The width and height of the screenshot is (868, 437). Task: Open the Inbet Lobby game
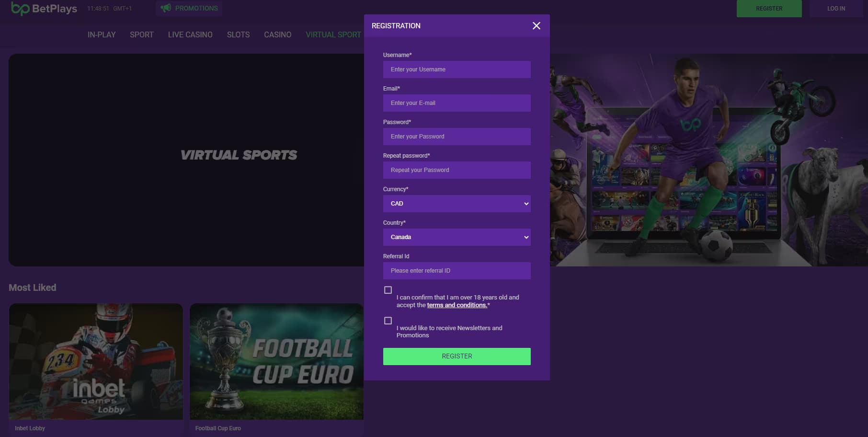(95, 362)
